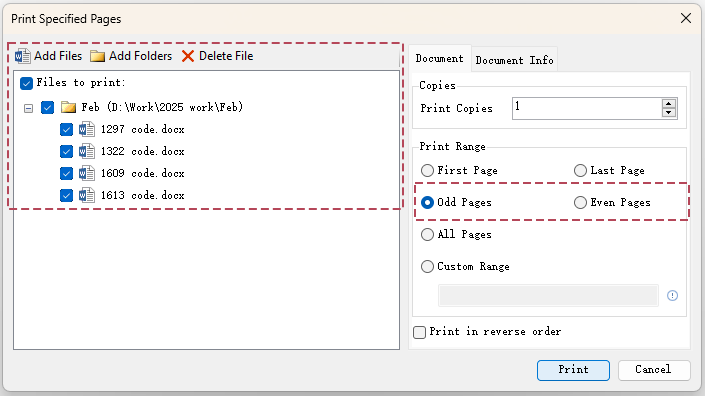Select the '1322 code.docx' file name
Viewport: 705px width, 396px height.
coord(143,151)
